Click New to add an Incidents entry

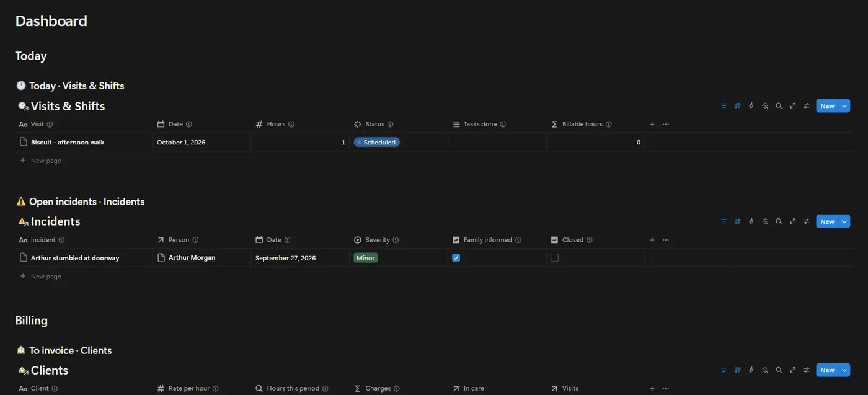point(827,221)
